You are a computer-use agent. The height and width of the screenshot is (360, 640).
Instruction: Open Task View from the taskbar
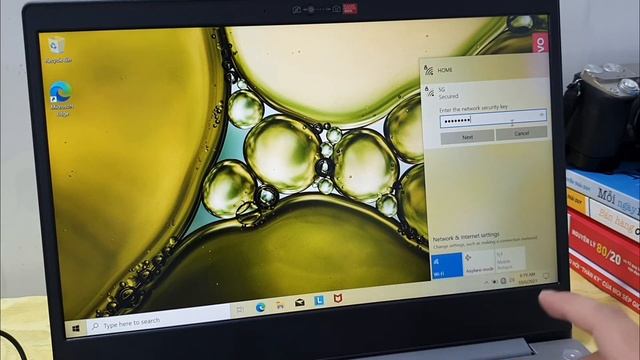(x=240, y=309)
